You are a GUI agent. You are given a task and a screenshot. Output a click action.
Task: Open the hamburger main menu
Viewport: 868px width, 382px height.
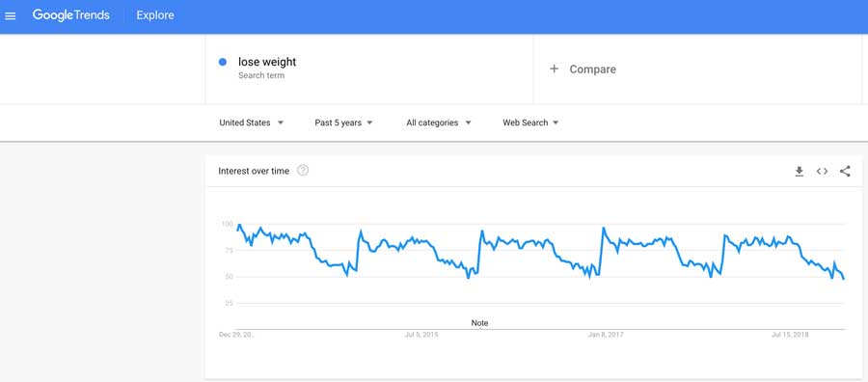point(11,15)
